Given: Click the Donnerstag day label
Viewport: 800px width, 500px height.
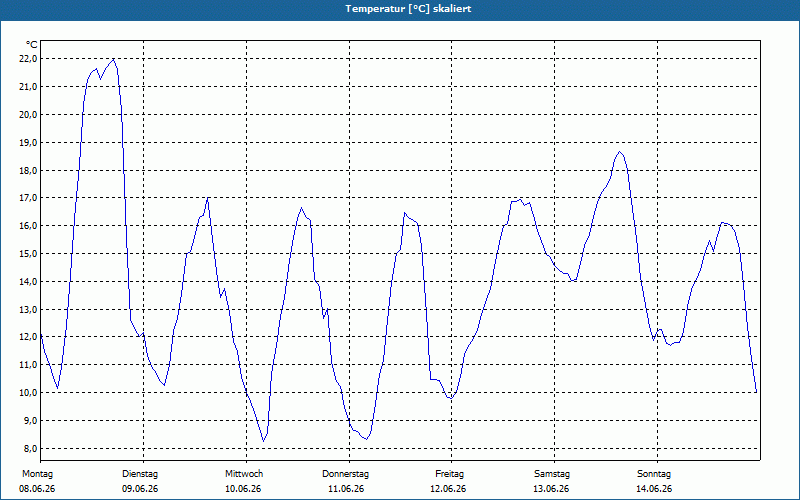Looking at the screenshot, I should click(345, 474).
